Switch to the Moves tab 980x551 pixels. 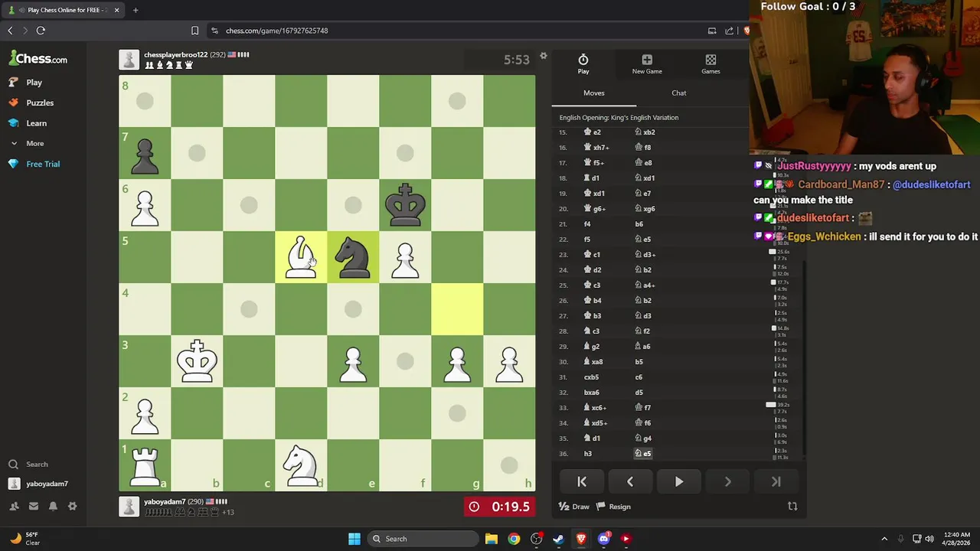pyautogui.click(x=594, y=93)
